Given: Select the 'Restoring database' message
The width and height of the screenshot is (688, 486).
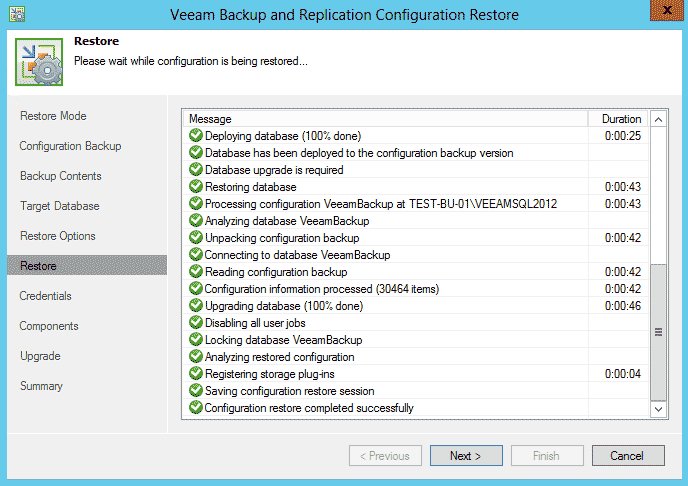Looking at the screenshot, I should (x=251, y=187).
